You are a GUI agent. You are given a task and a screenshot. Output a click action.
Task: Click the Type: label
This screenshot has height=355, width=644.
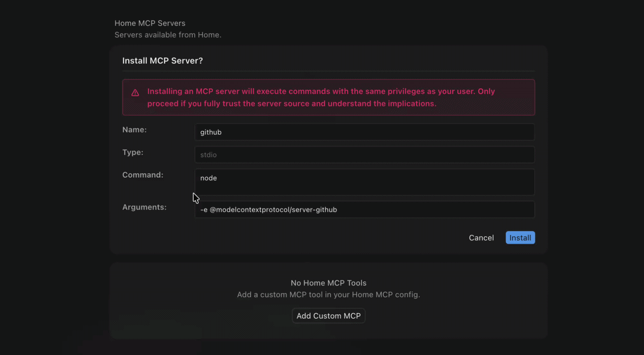(133, 152)
